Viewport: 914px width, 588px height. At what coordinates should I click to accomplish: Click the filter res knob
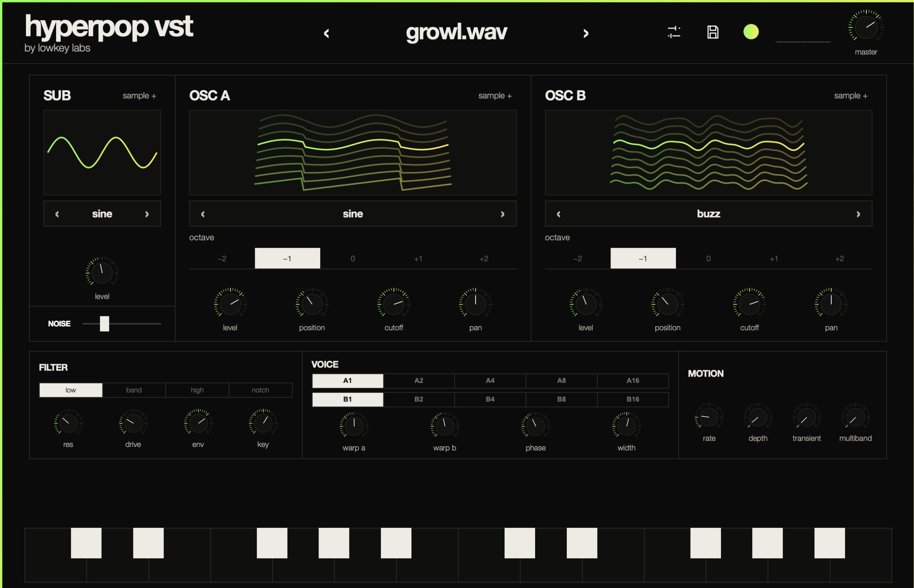coord(68,423)
